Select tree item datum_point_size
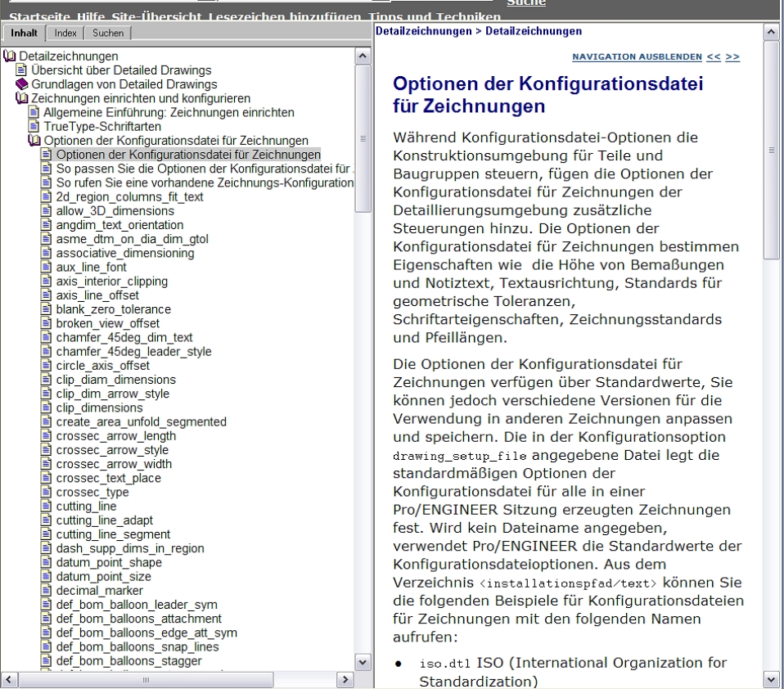The height and width of the screenshot is (689, 784). point(103,576)
